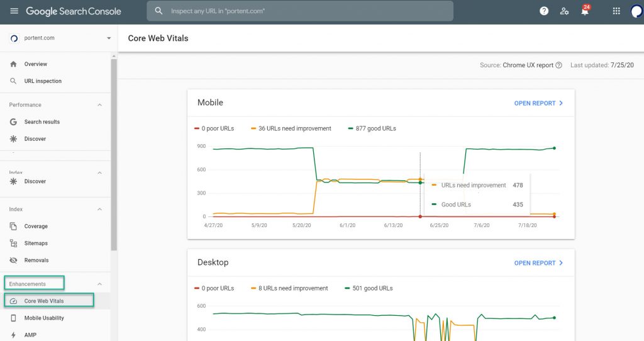
Task: Open the portent.com property dropdown
Action: (109, 38)
